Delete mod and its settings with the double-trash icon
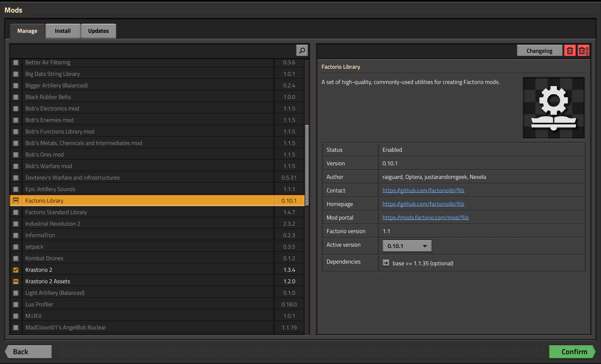Image resolution: width=601 pixels, height=364 pixels. coord(583,50)
